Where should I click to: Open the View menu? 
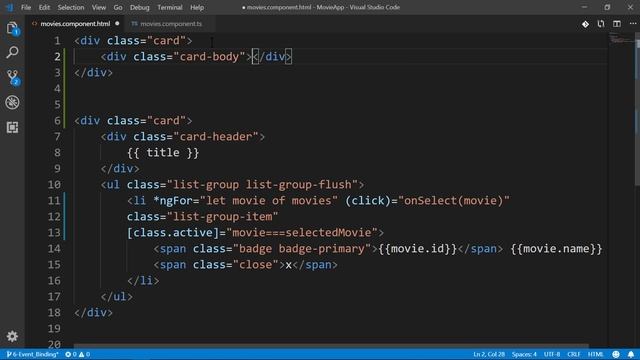pos(99,7)
